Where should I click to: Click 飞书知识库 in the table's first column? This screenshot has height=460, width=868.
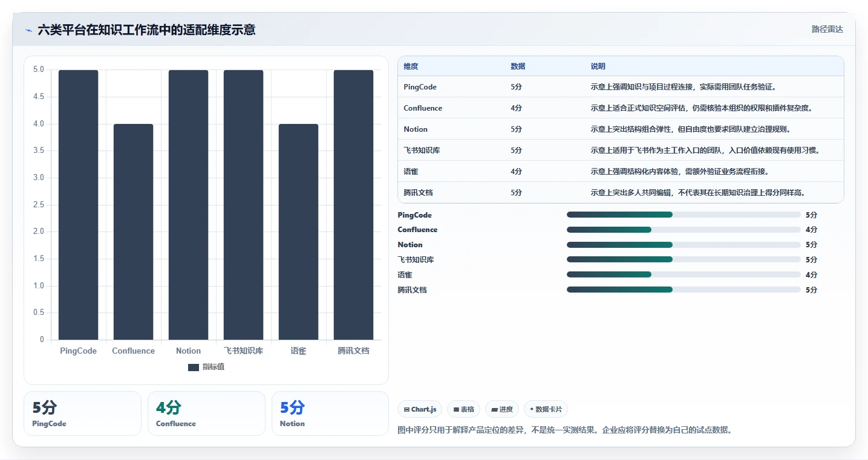click(422, 151)
